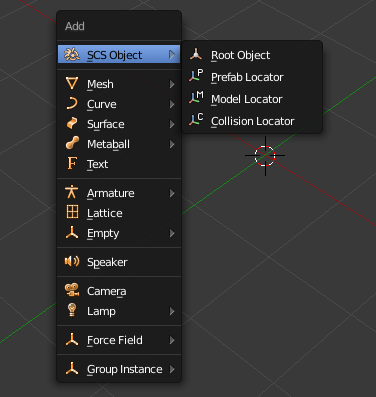The width and height of the screenshot is (376, 397).
Task: Expand the Force Field submenu arrow
Action: [x=172, y=340]
